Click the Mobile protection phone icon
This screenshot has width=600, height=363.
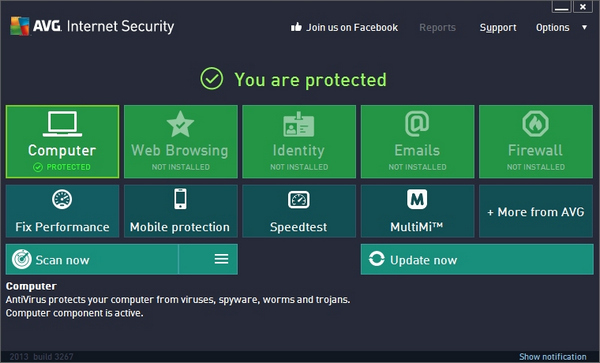click(180, 199)
